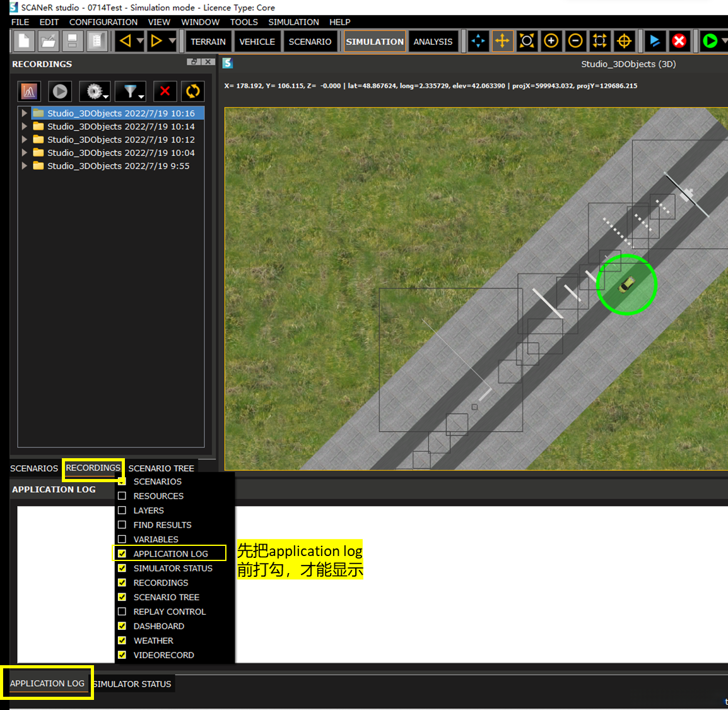Click the Open folder toolbar icon

[x=49, y=41]
